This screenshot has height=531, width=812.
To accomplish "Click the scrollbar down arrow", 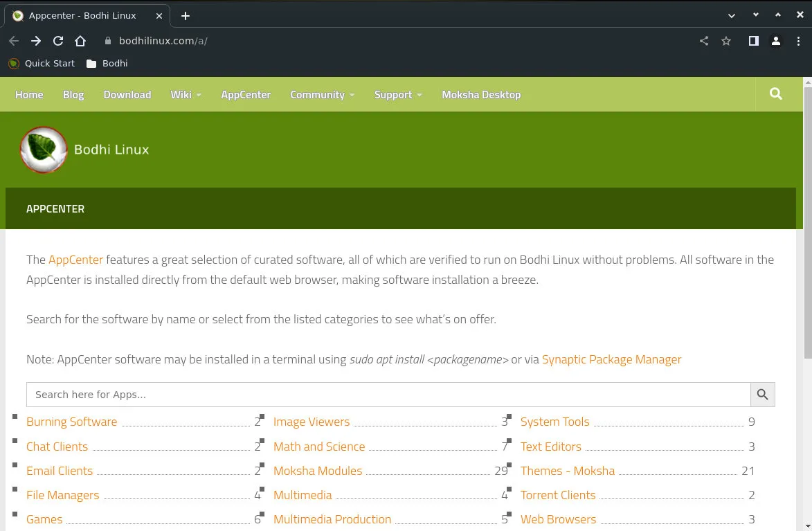I will tap(808, 526).
